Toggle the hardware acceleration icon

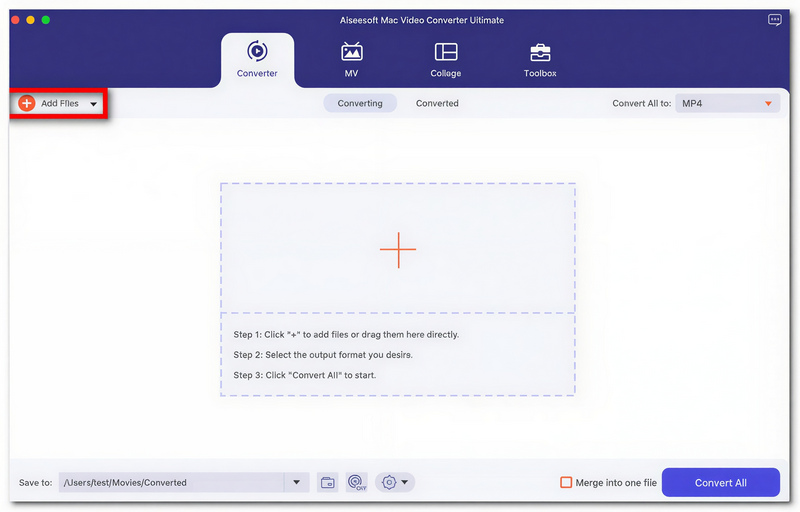(357, 482)
